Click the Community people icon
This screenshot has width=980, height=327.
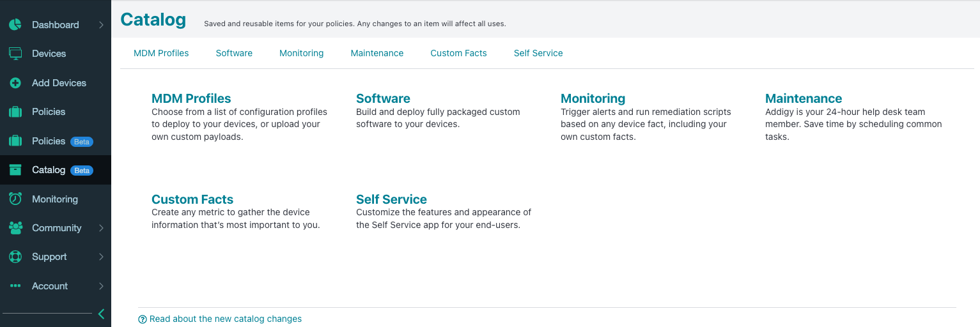[x=15, y=228]
